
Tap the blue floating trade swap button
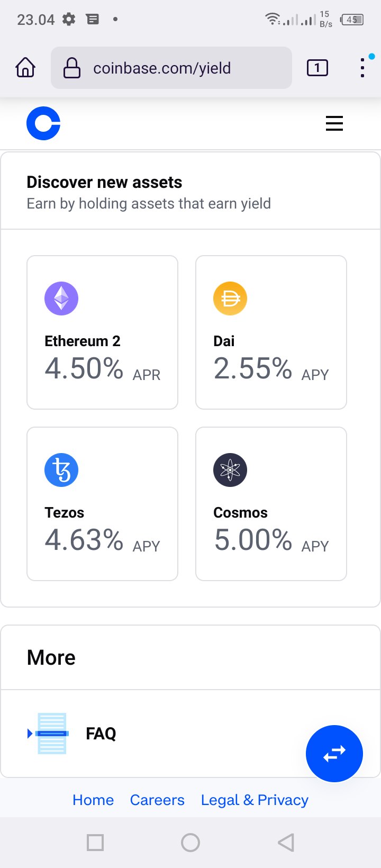tap(334, 754)
